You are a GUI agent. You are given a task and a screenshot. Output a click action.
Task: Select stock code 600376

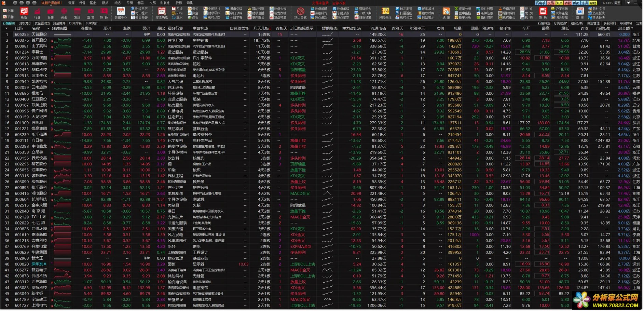pyautogui.click(x=22, y=40)
